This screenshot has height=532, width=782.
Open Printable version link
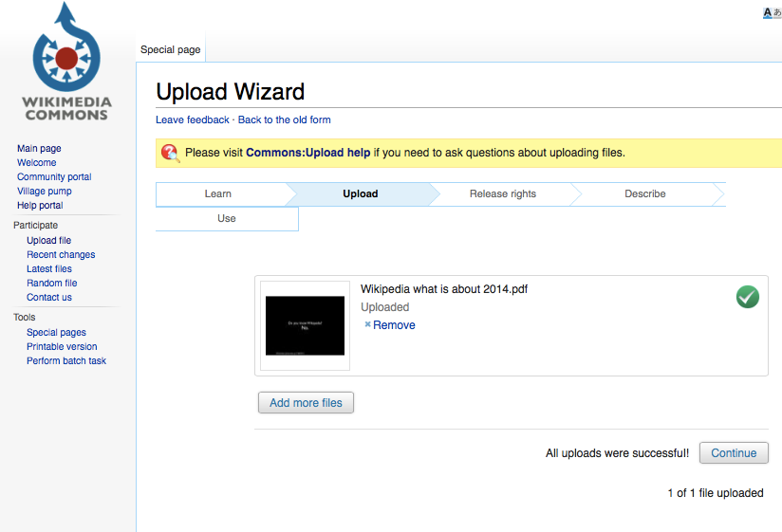[62, 346]
